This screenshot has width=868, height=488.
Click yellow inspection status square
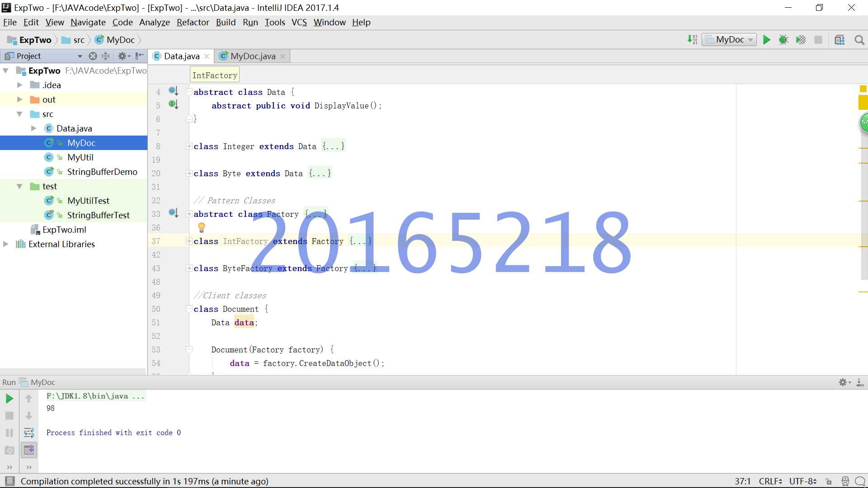pyautogui.click(x=863, y=89)
